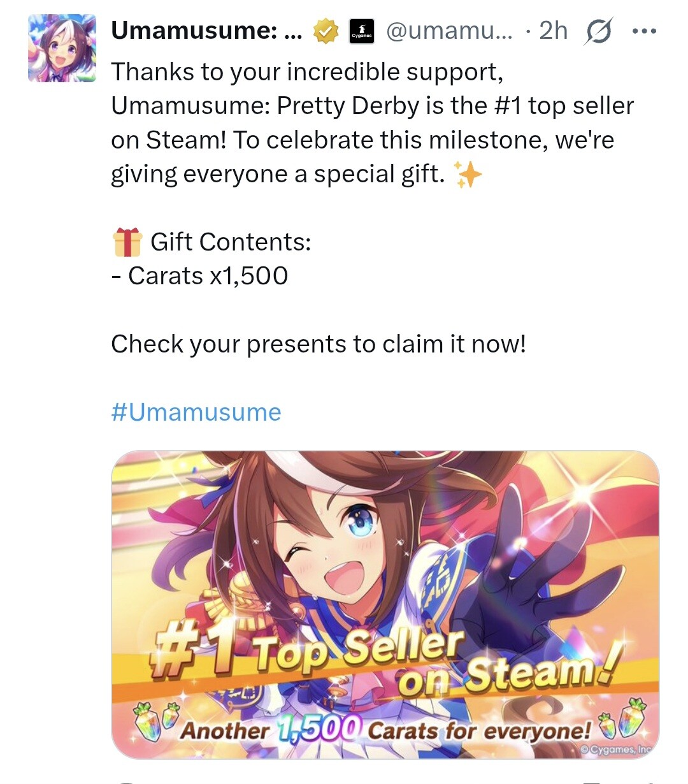Image resolution: width=688 pixels, height=784 pixels.
Task: Open the post via 2h timestamp
Action: pyautogui.click(x=553, y=30)
